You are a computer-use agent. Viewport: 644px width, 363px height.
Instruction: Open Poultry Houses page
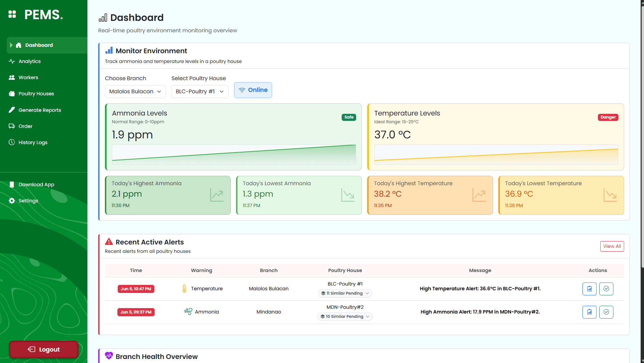[36, 94]
